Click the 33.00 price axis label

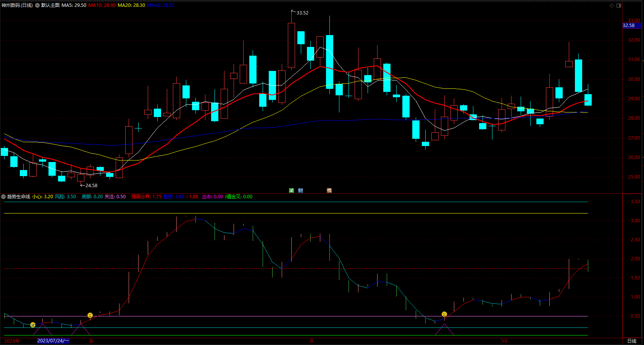[634, 21]
